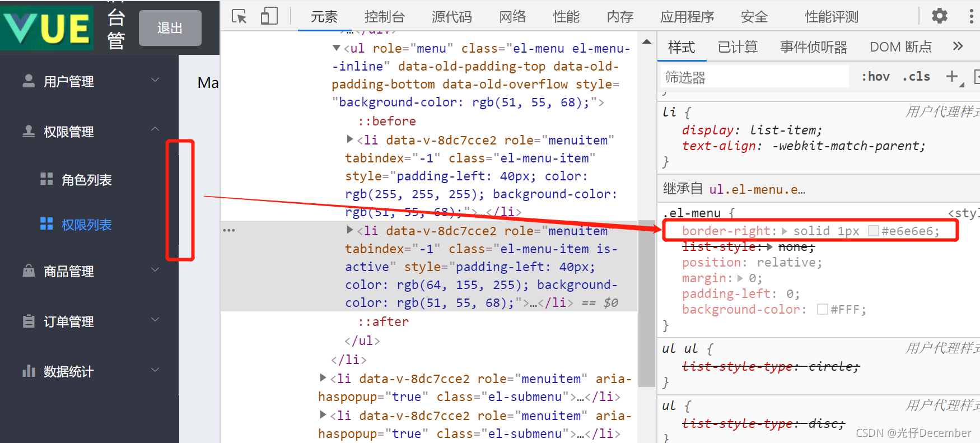Open the three-dot menu beside selected node
The width and height of the screenshot is (980, 443).
tap(229, 230)
